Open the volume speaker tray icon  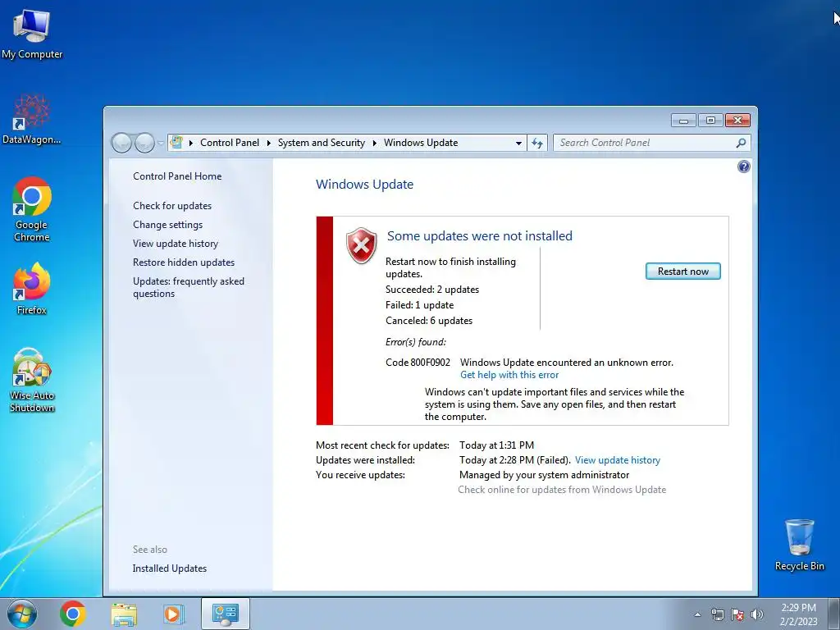[757, 614]
